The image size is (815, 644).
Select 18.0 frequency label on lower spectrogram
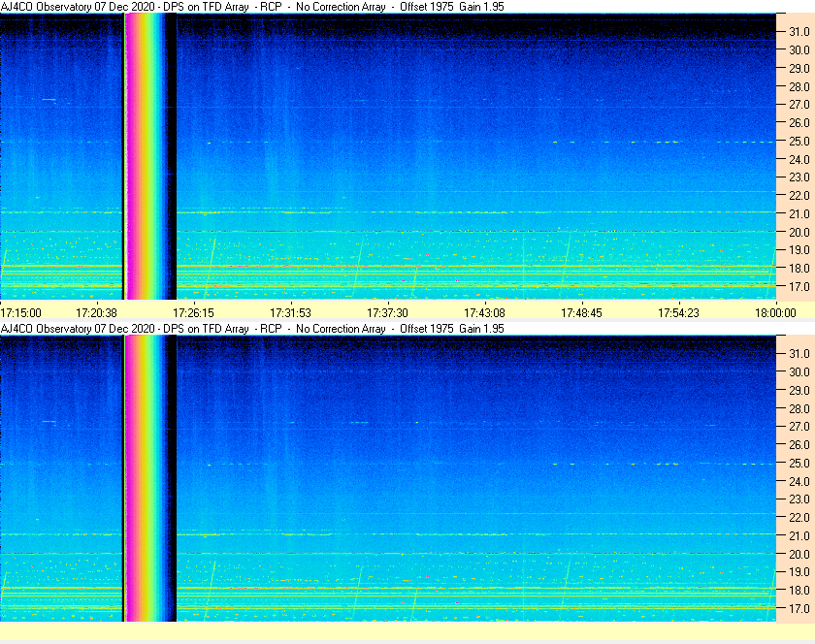(x=799, y=590)
